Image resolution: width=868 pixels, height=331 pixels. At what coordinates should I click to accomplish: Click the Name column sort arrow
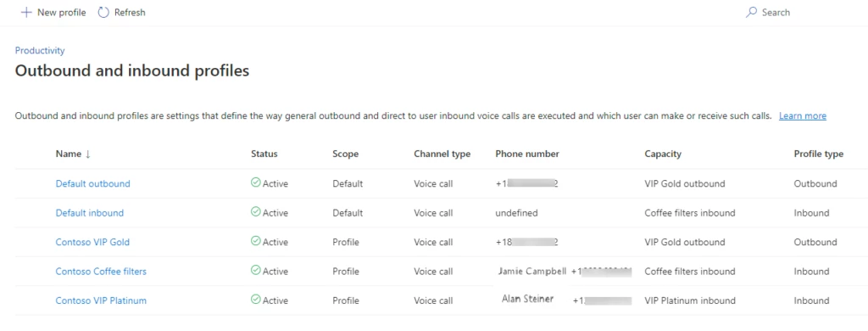pyautogui.click(x=87, y=154)
